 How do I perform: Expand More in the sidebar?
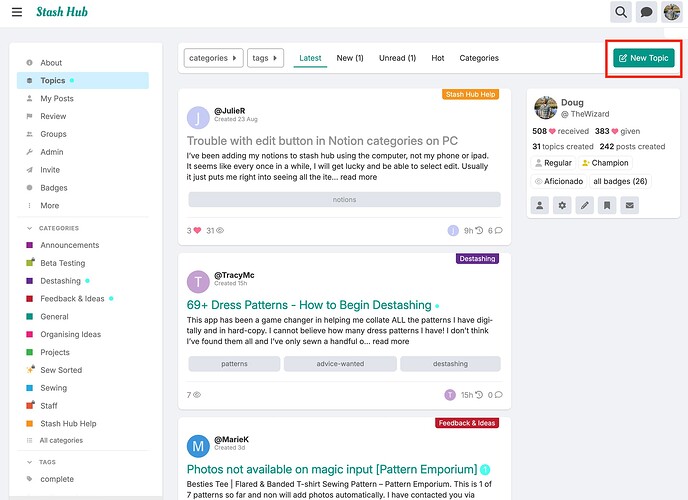49,205
